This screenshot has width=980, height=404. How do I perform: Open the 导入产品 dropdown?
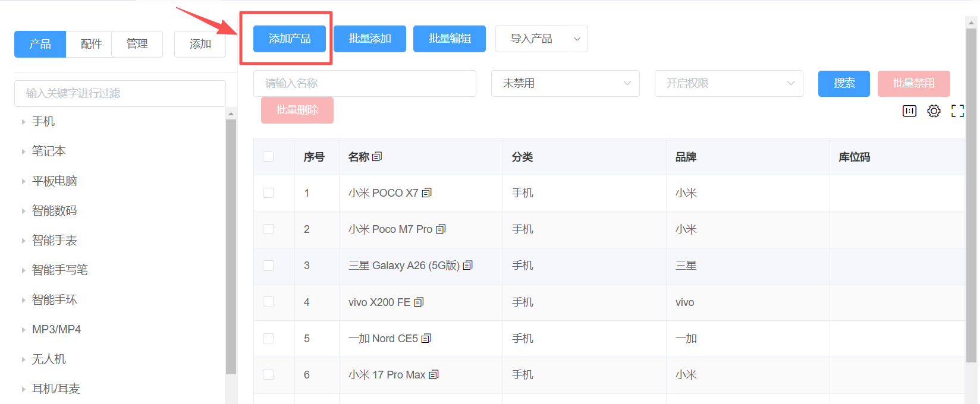(541, 39)
